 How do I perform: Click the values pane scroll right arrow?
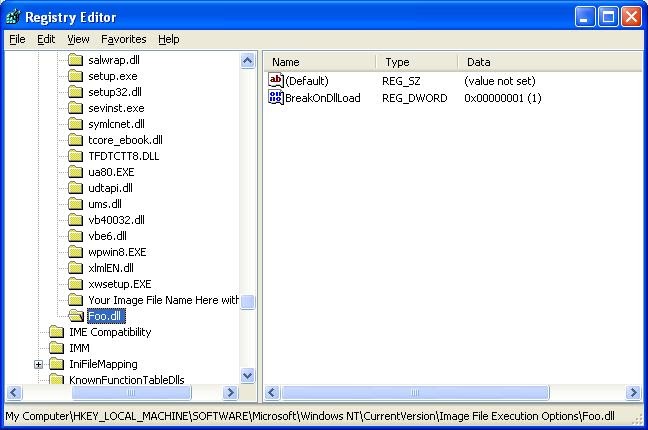pos(633,392)
